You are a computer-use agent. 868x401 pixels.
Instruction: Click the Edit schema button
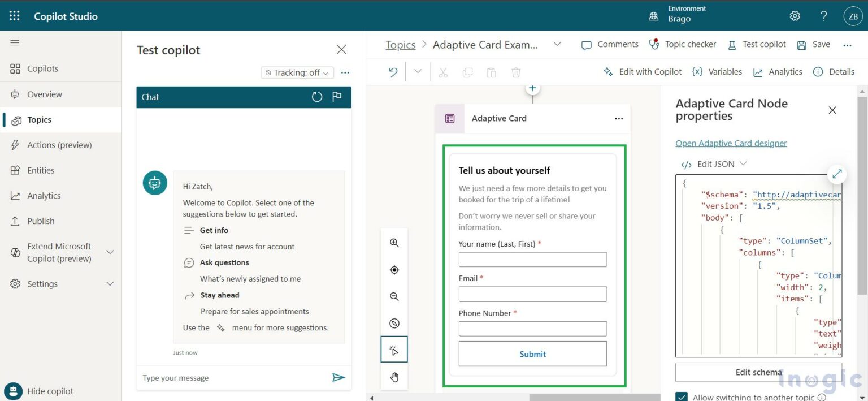tap(759, 372)
